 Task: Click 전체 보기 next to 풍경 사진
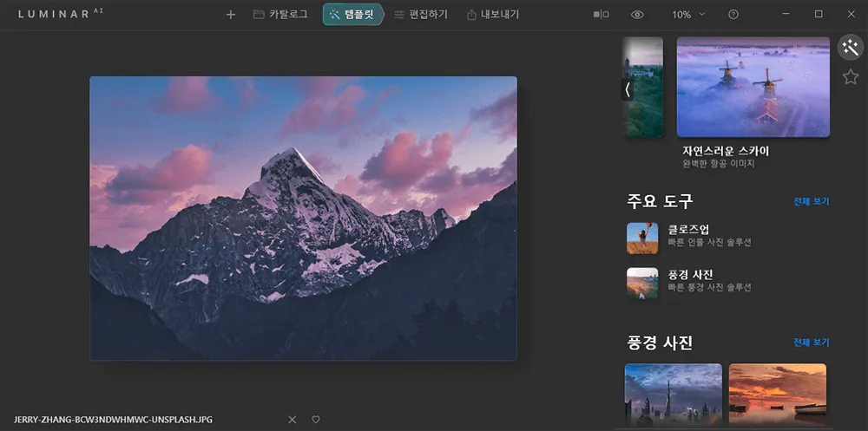811,343
